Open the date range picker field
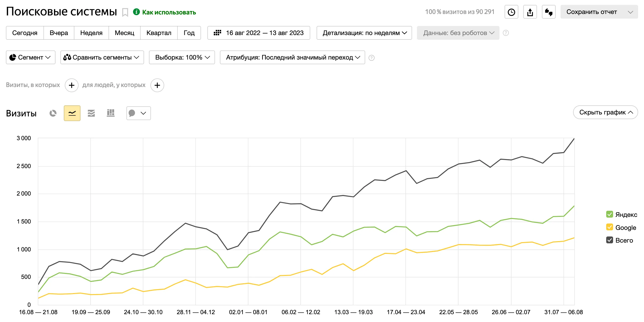 click(258, 33)
